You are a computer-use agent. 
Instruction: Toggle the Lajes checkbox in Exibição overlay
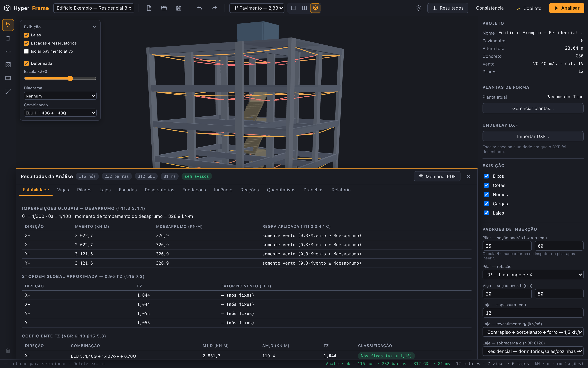click(x=26, y=35)
